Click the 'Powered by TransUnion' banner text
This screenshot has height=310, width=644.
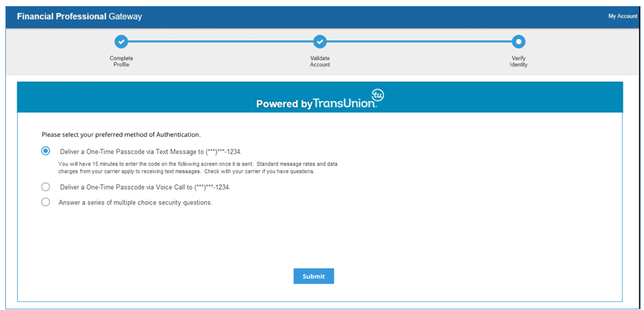coord(316,104)
